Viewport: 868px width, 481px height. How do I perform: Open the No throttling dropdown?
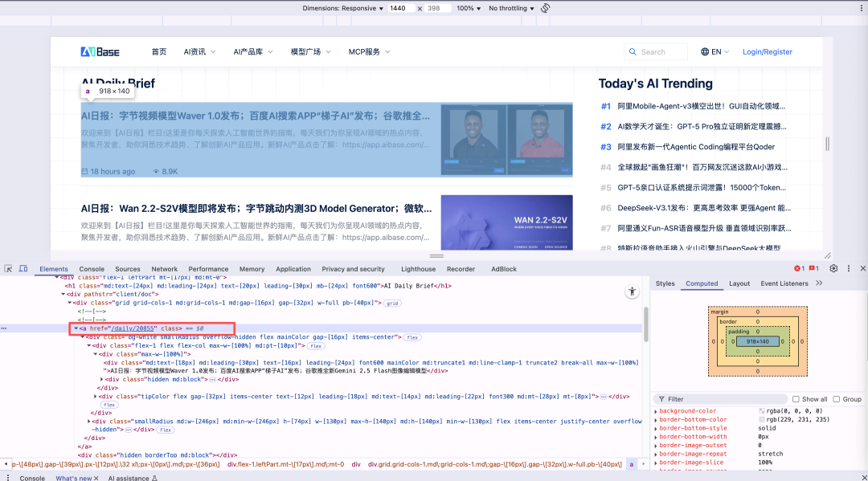click(x=511, y=8)
